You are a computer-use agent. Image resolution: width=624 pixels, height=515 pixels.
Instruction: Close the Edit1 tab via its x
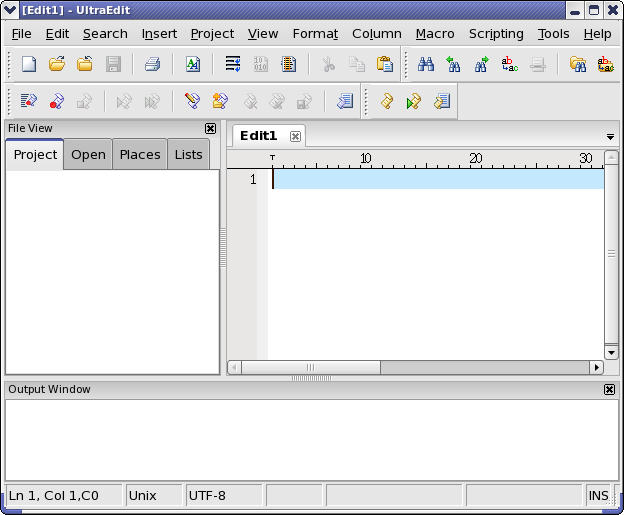[295, 137]
